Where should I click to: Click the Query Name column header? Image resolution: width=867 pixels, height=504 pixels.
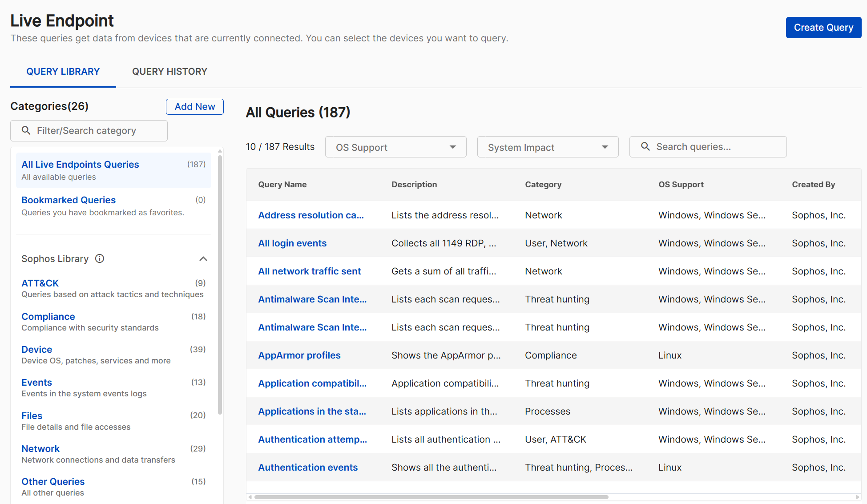pos(282,185)
